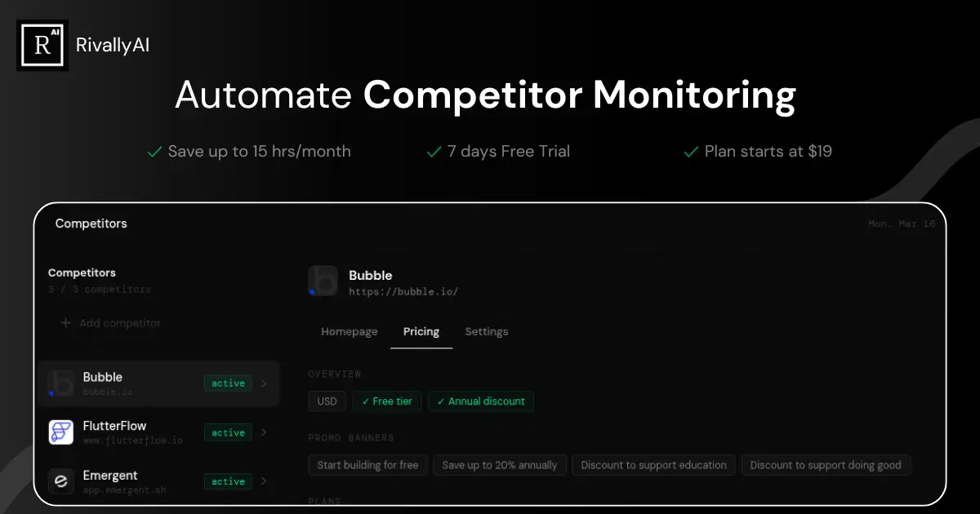Click the Save up to 20% annually banner
This screenshot has width=980, height=514.
[x=500, y=465]
